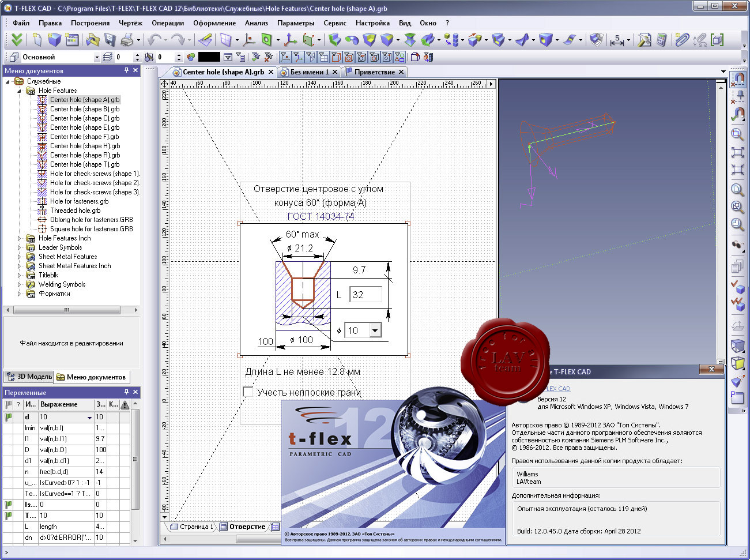The width and height of the screenshot is (750, 560).
Task: Collapse the Служебные tree node
Action: click(x=8, y=81)
